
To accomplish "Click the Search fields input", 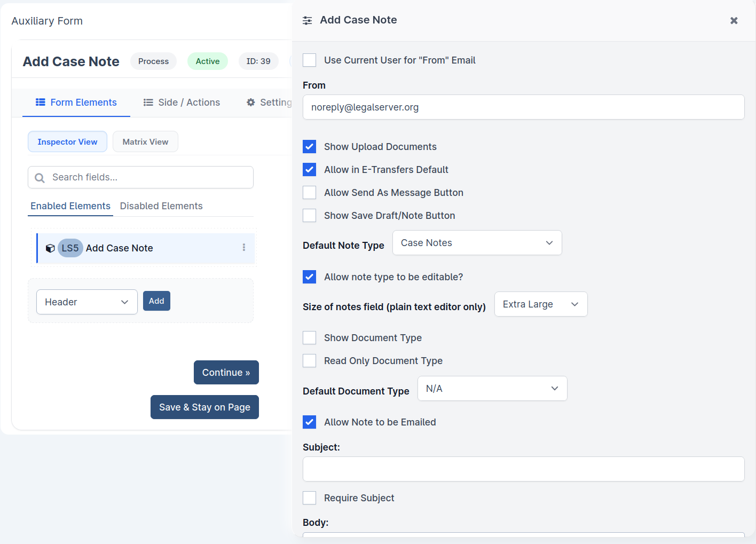I will click(140, 177).
